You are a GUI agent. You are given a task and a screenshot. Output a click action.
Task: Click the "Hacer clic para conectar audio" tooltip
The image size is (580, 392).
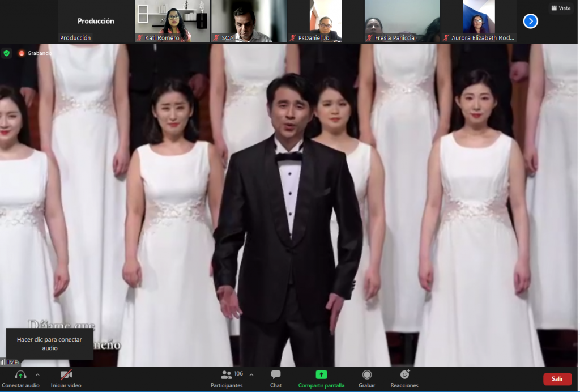[50, 343]
